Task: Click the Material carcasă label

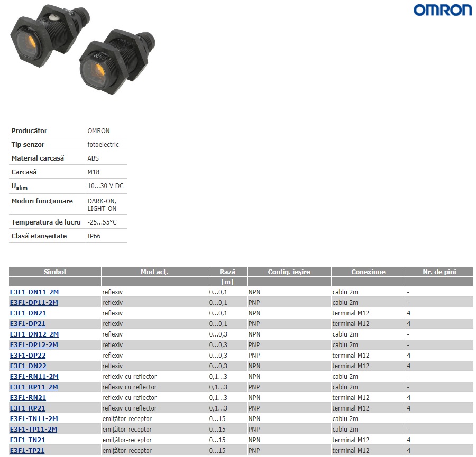Action: tap(38, 158)
